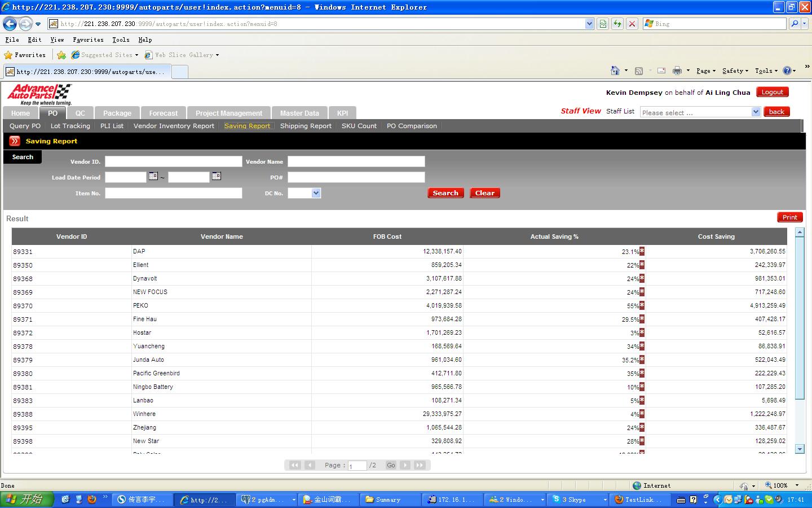Switch to the Forecast tab
The image size is (812, 508).
coord(163,113)
